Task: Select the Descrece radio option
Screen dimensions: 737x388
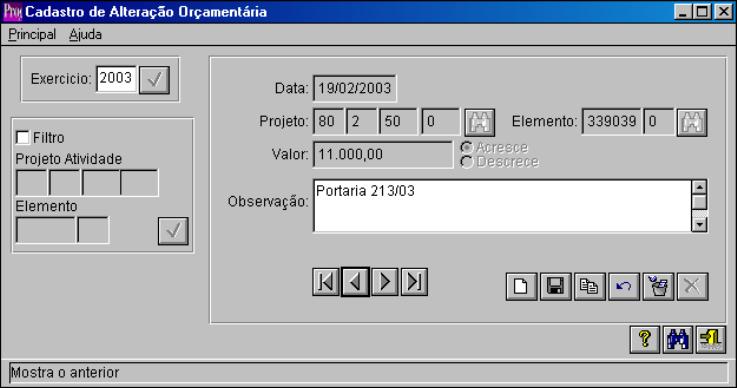Action: click(466, 162)
